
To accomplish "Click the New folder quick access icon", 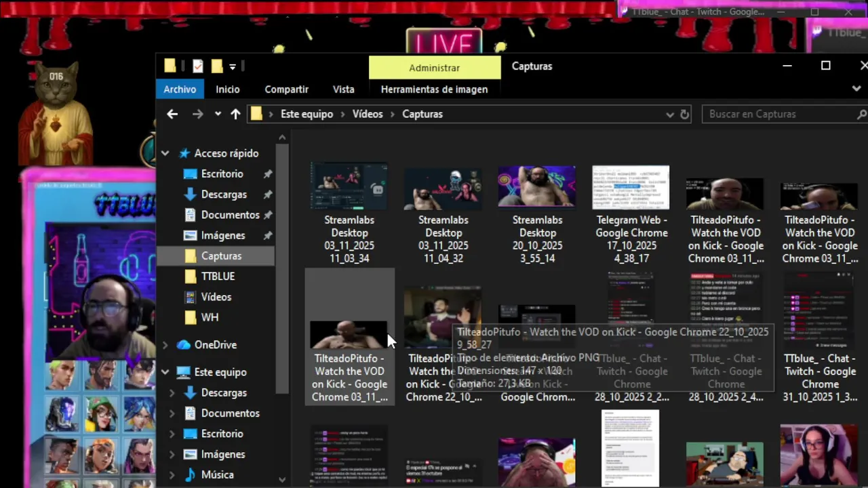I will (217, 66).
